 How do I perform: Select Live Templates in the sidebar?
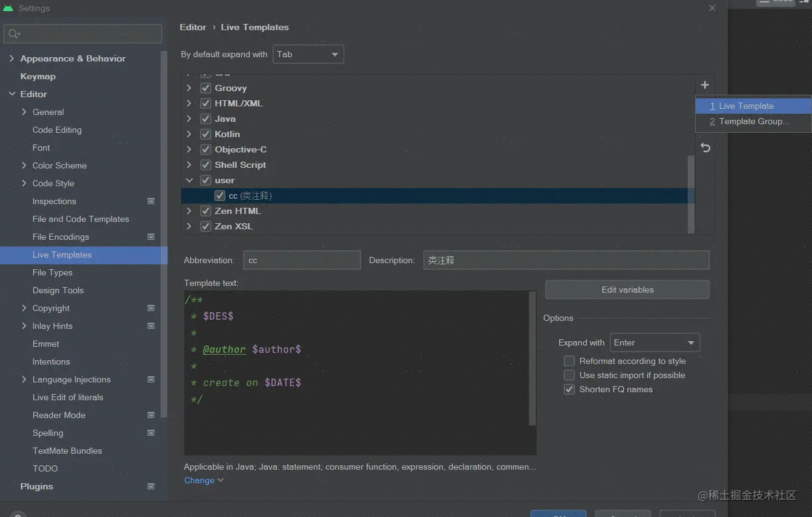84,255
